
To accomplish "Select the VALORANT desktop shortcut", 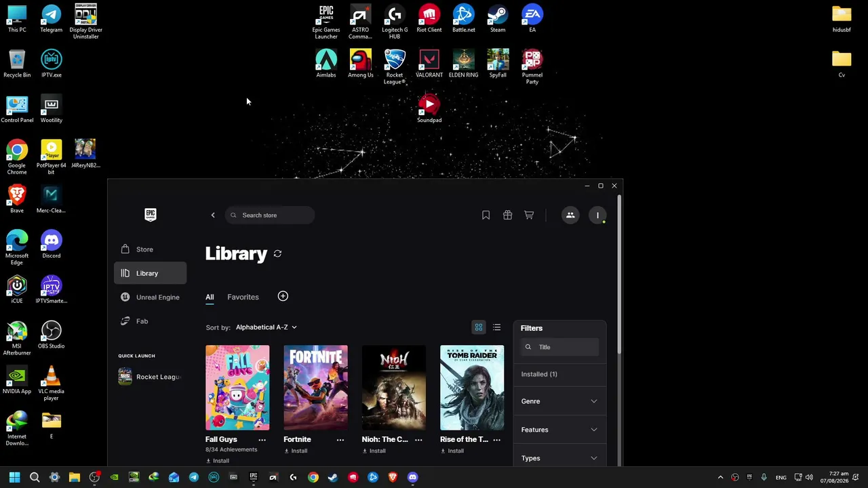I will point(429,64).
